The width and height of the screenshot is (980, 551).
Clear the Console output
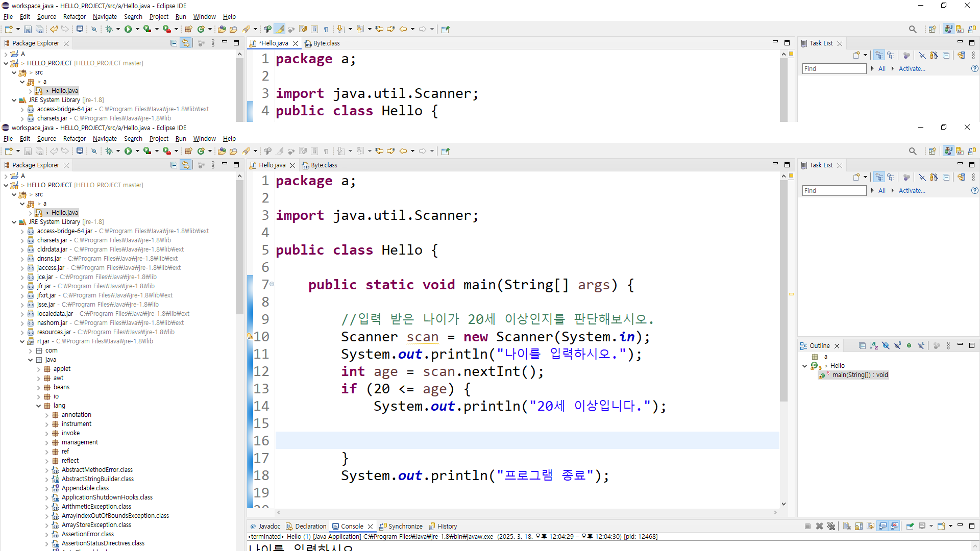tap(847, 526)
